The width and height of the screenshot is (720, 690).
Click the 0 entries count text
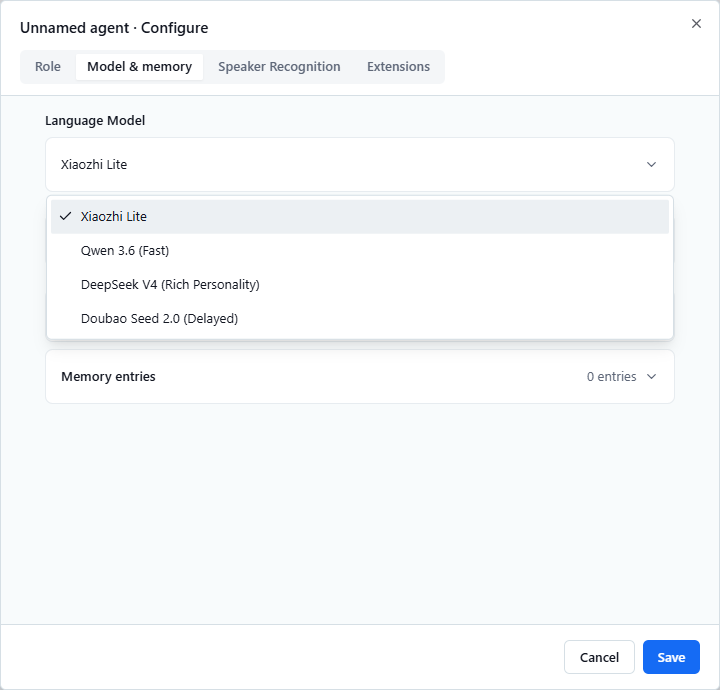[x=611, y=376]
